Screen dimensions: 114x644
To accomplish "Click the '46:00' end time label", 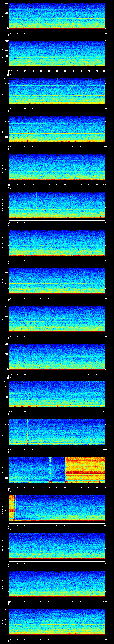I will pyautogui.click(x=105, y=639).
